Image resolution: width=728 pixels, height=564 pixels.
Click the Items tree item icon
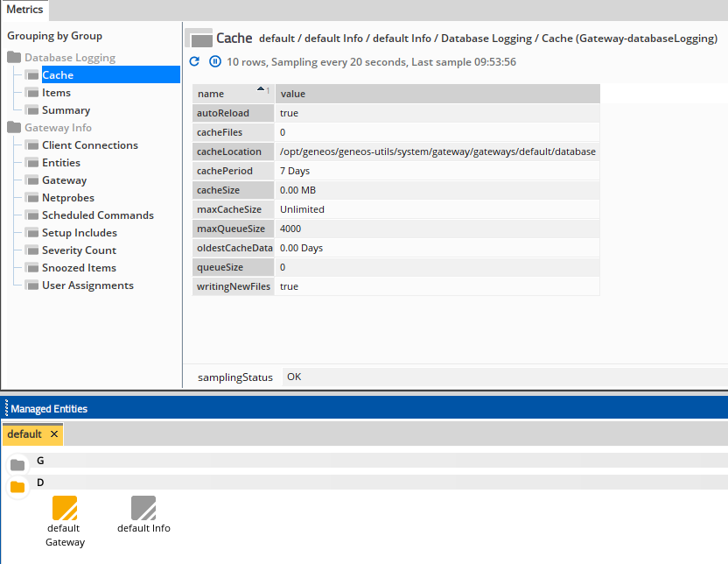tap(32, 93)
